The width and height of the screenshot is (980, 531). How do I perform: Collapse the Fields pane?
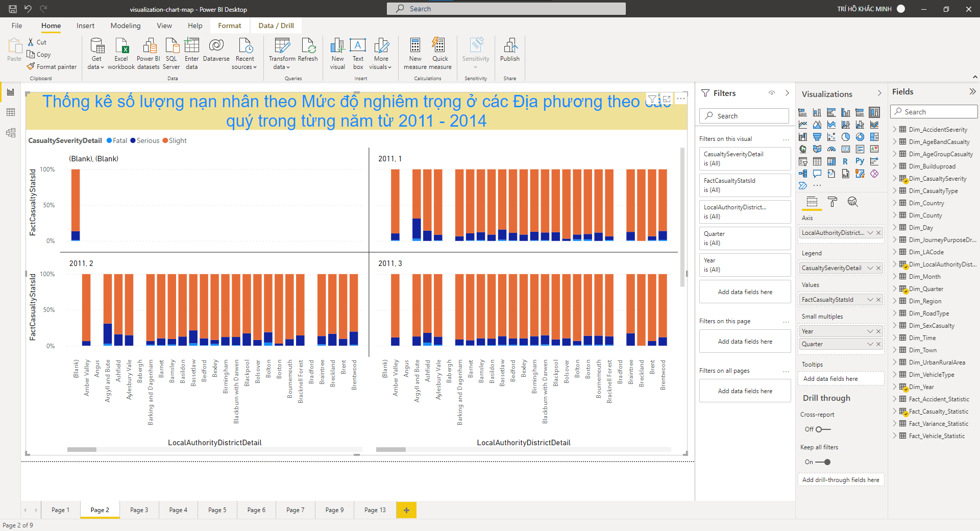(972, 92)
